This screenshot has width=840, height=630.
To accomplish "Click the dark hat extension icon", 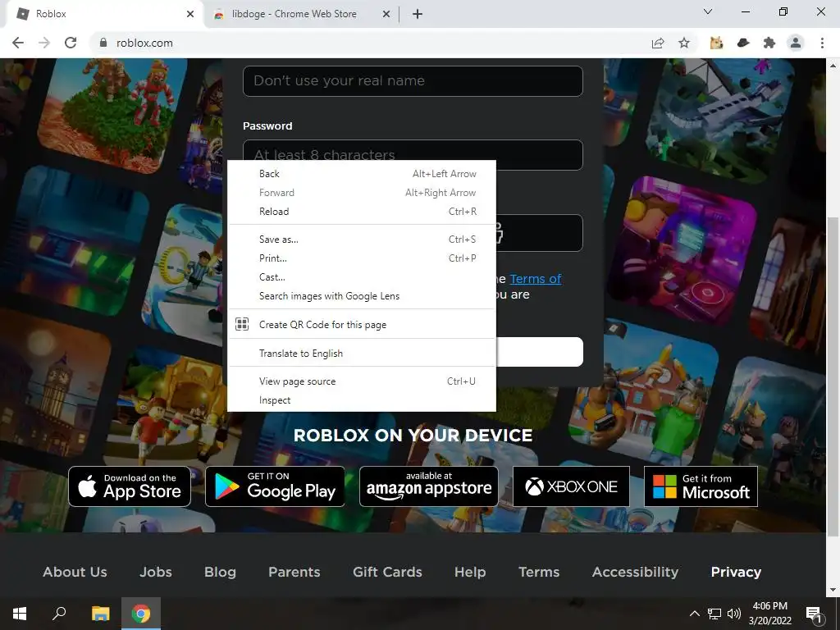I will click(x=743, y=43).
